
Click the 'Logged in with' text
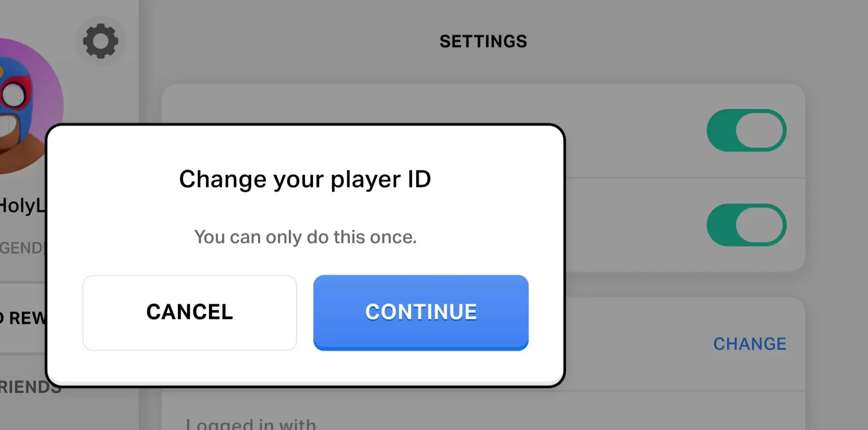click(x=251, y=424)
